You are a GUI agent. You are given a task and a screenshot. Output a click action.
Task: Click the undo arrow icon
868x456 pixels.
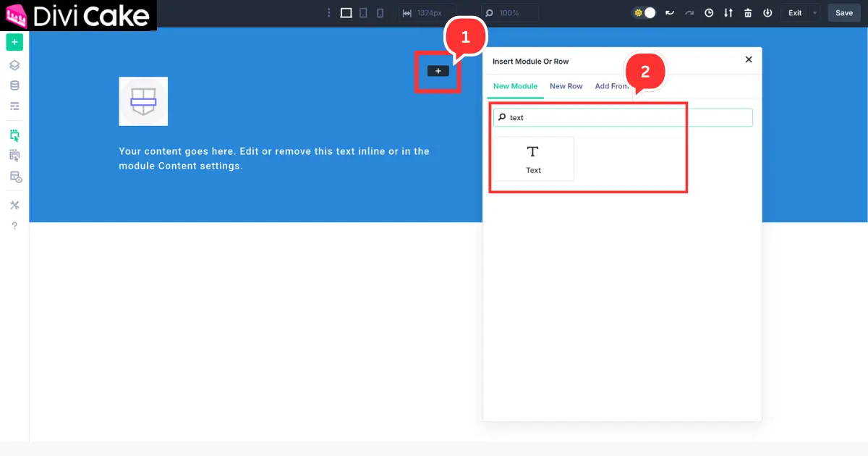[x=670, y=13]
